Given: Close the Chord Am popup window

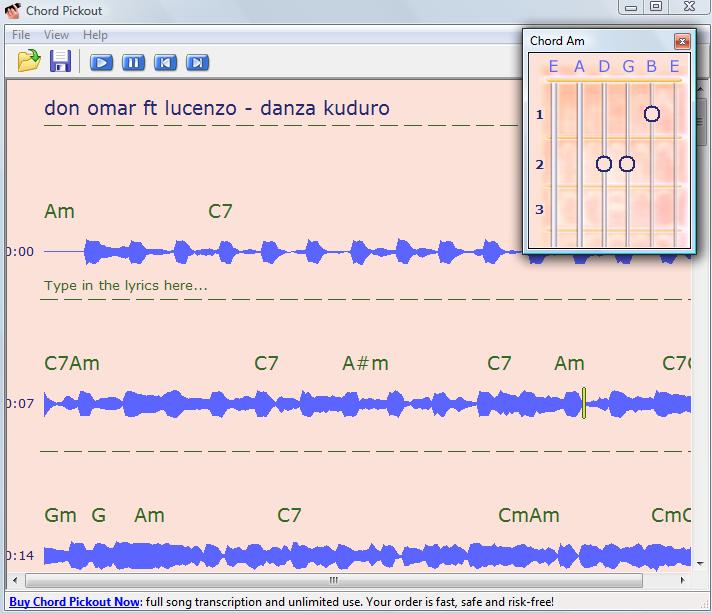Looking at the screenshot, I should tap(682, 41).
